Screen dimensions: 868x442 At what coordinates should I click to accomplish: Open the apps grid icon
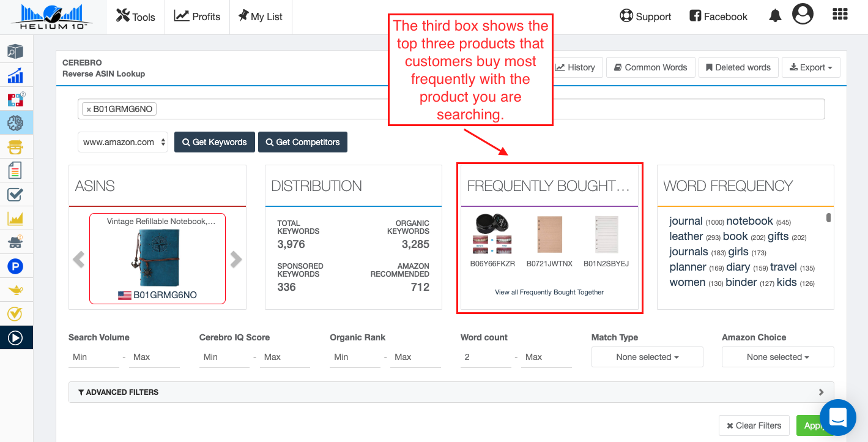pos(840,15)
